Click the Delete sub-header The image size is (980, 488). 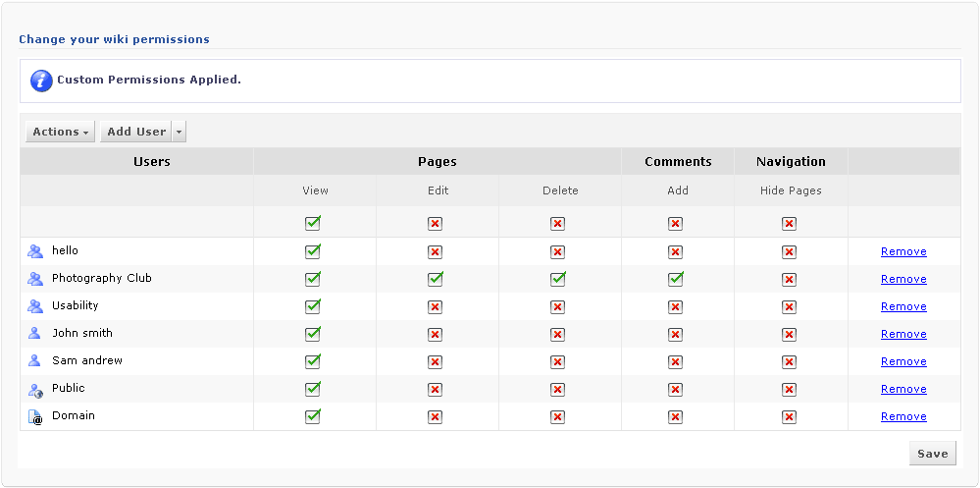(560, 190)
